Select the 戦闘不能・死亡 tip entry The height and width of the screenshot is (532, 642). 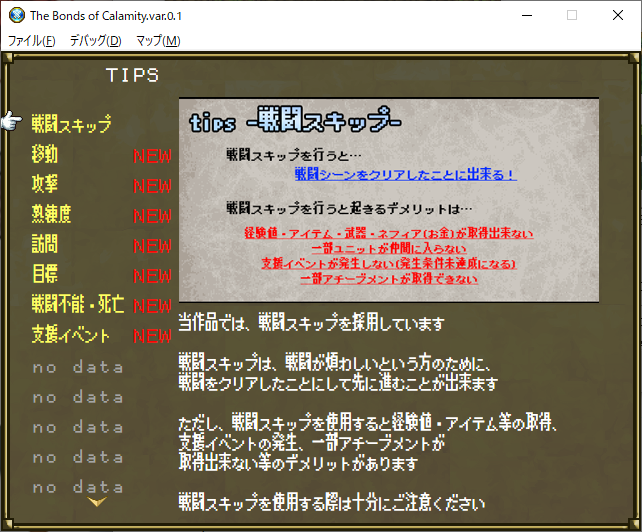tap(78, 304)
